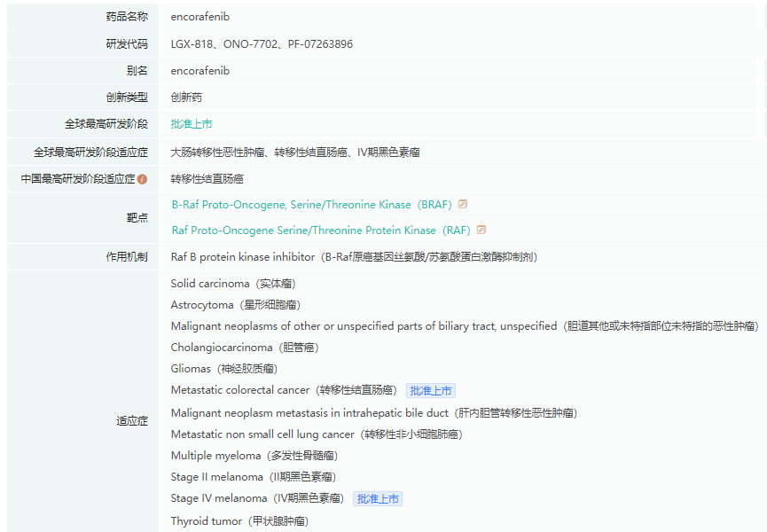This screenshot has width=767, height=532.
Task: Click the info icon beside 中国最高研发阶段适应症
Action: [143, 179]
